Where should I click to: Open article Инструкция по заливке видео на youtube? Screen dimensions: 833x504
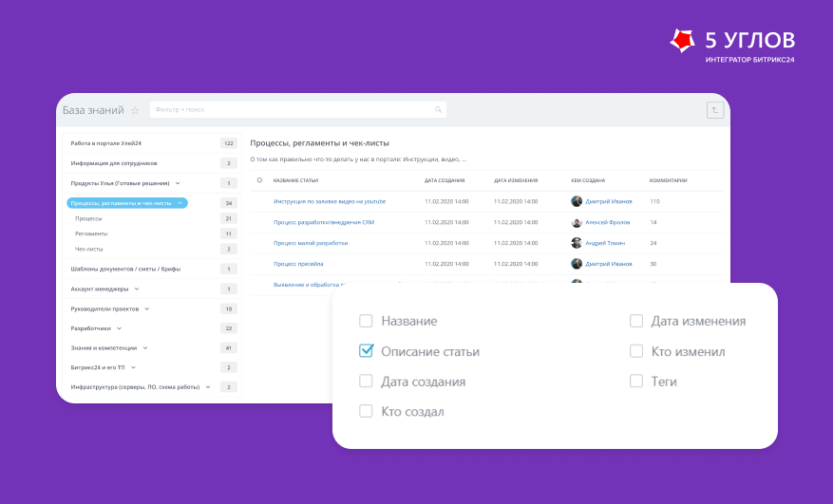click(x=330, y=201)
